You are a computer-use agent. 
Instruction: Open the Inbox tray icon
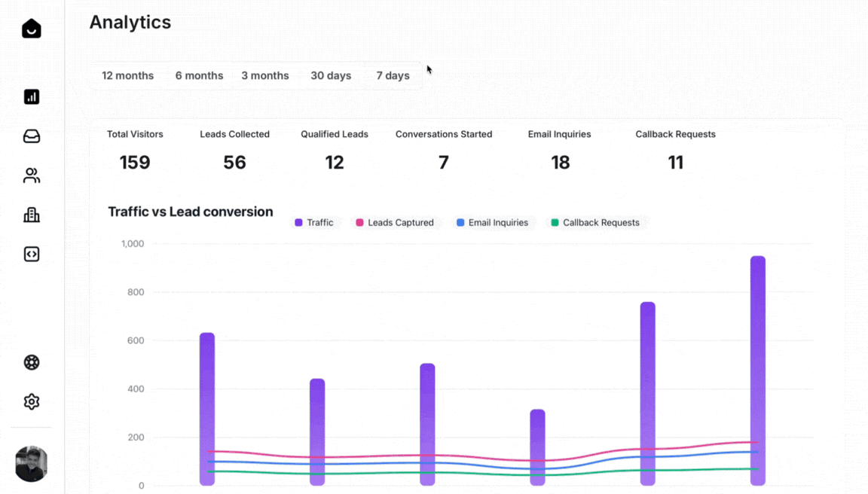coord(31,136)
